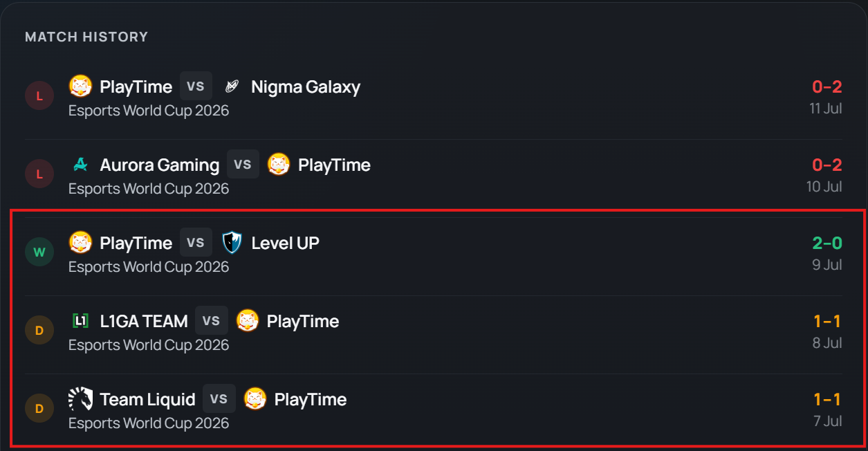Image resolution: width=868 pixels, height=451 pixels.
Task: Click the 1-1 score on 8 Jul
Action: coord(828,321)
